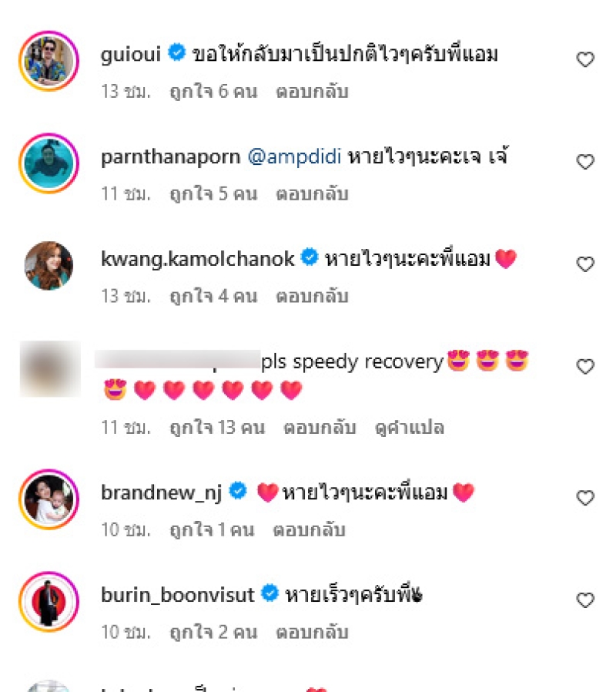Reply to parnthanaporn's comment
Screen dimensions: 616x692
pos(312,193)
